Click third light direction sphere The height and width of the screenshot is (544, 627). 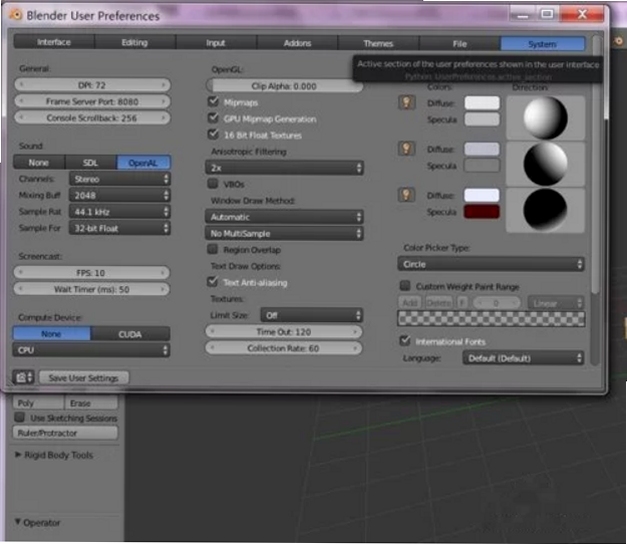click(x=545, y=210)
